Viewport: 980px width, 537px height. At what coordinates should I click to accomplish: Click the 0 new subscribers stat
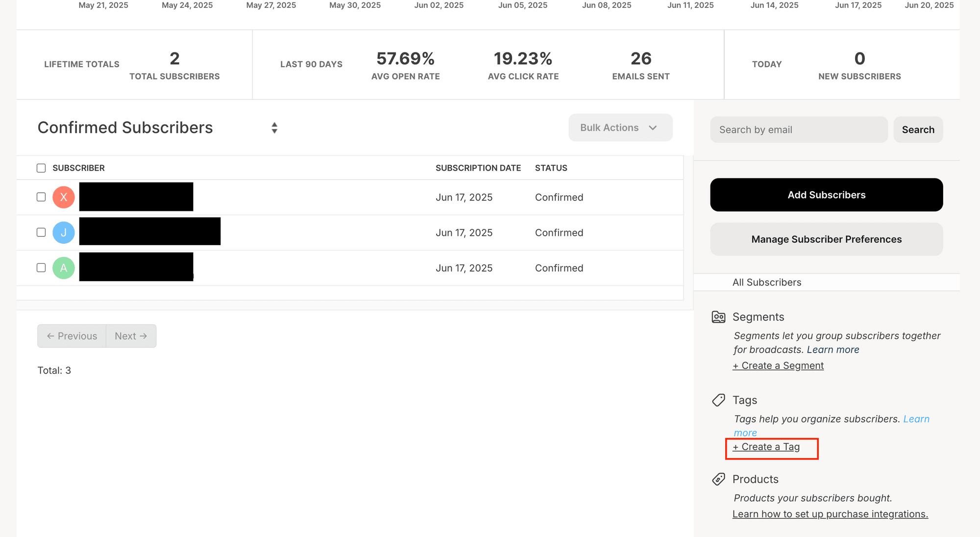point(860,59)
